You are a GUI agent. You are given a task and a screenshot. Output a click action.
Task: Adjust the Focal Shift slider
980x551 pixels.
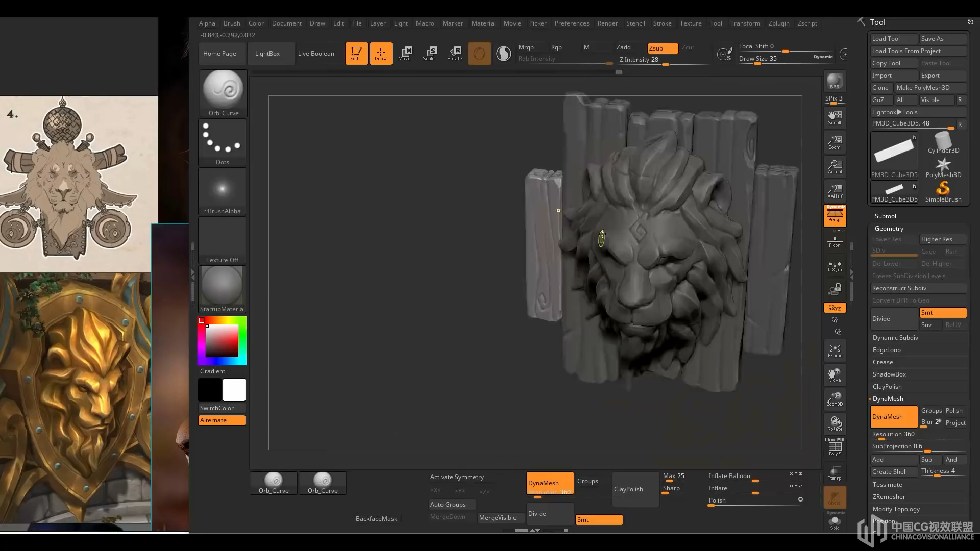click(786, 47)
